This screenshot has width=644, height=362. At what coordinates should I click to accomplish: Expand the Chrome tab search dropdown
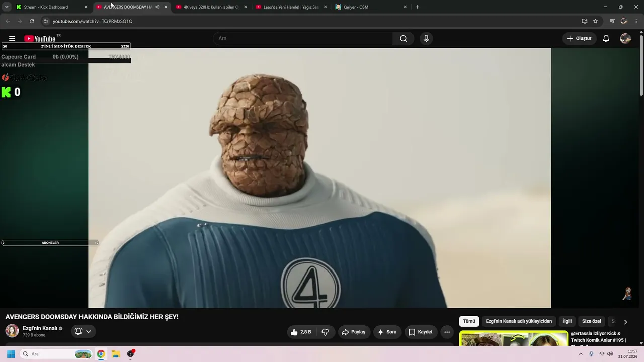7,7
